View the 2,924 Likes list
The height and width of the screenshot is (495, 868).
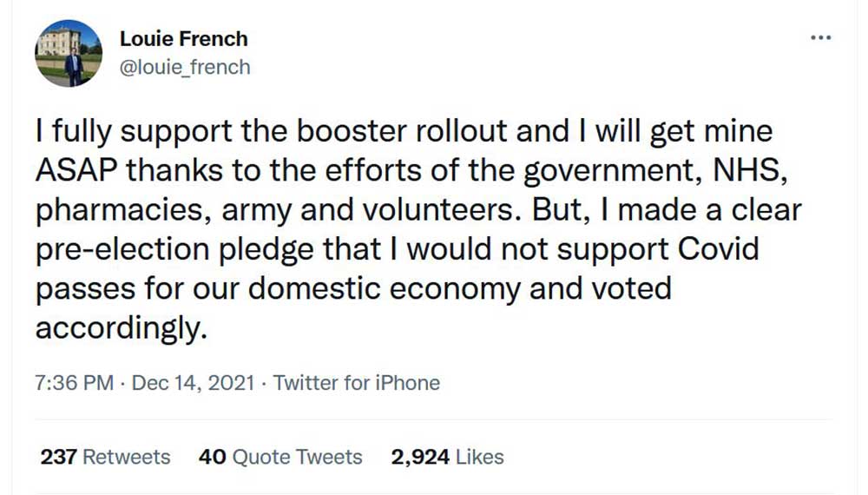[447, 457]
